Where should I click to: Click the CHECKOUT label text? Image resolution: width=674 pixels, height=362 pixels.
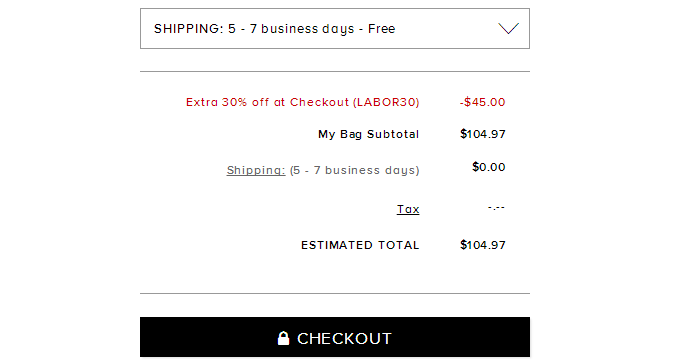(x=344, y=339)
